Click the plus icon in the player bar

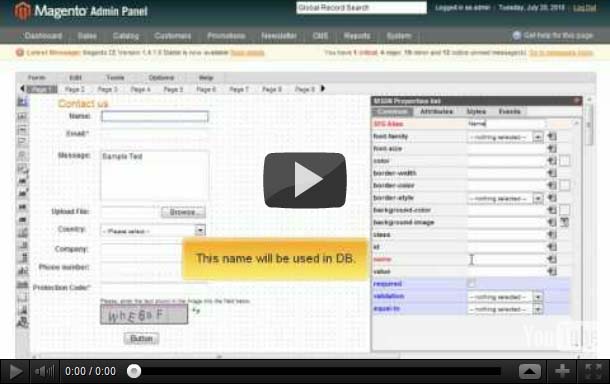point(562,372)
